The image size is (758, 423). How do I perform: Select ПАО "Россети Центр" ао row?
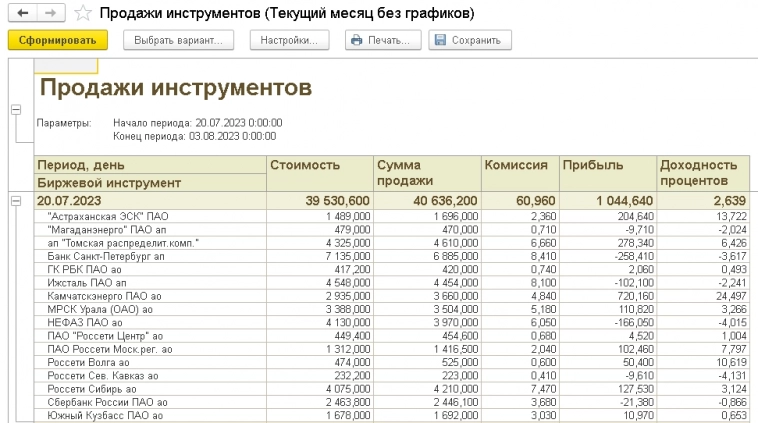click(392, 336)
